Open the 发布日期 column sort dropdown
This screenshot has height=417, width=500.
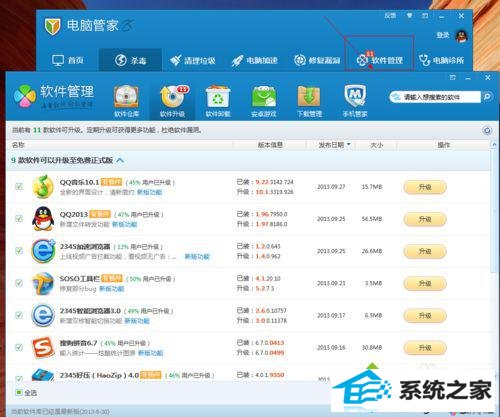pos(348,145)
